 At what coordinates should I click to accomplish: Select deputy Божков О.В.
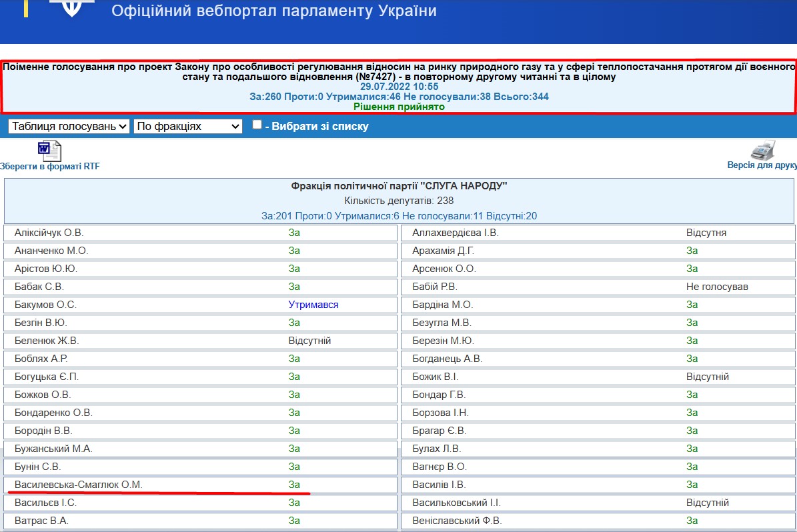[x=43, y=395]
